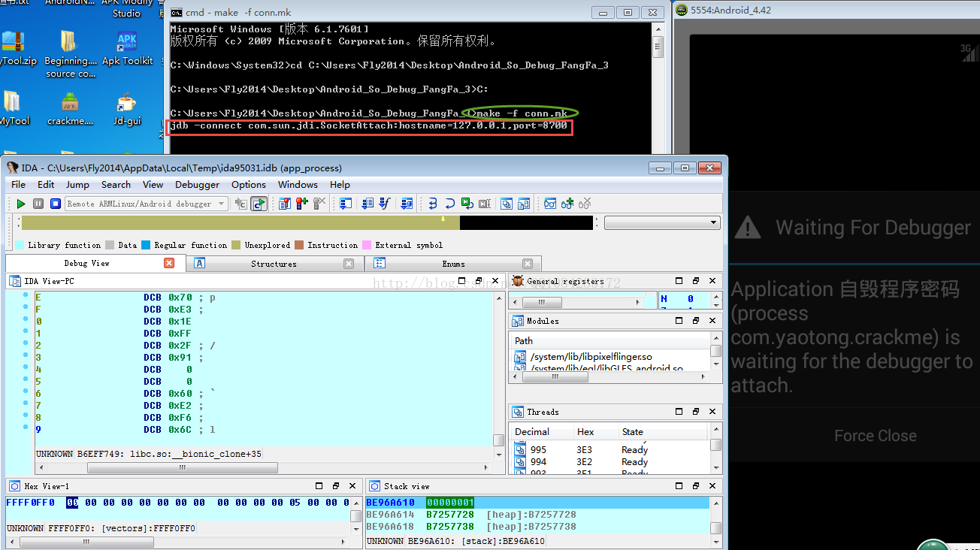Switch to the Structures tab
Viewport: 980px width, 550px height.
point(274,264)
